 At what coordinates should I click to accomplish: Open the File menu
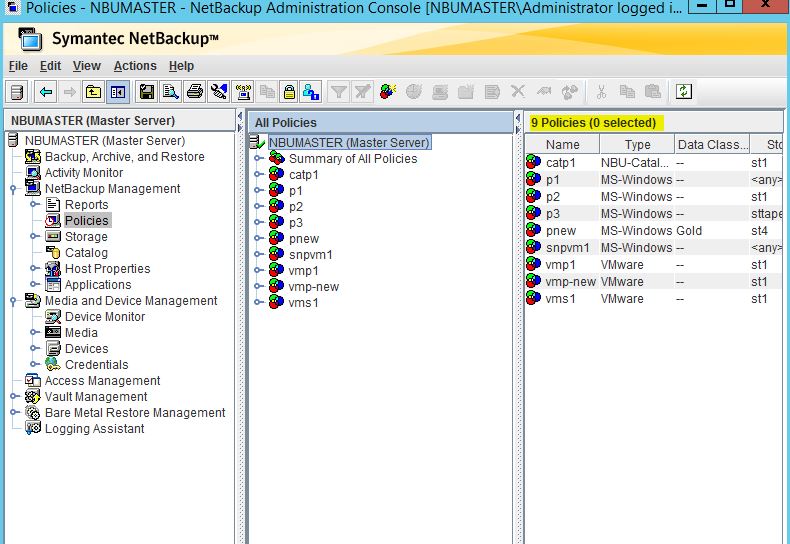pyautogui.click(x=18, y=66)
